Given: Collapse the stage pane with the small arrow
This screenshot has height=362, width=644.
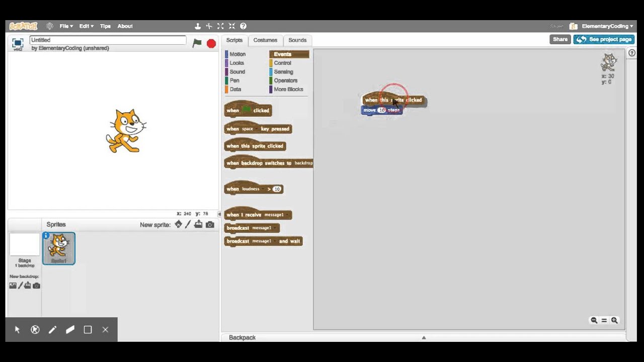Looking at the screenshot, I should (219, 214).
